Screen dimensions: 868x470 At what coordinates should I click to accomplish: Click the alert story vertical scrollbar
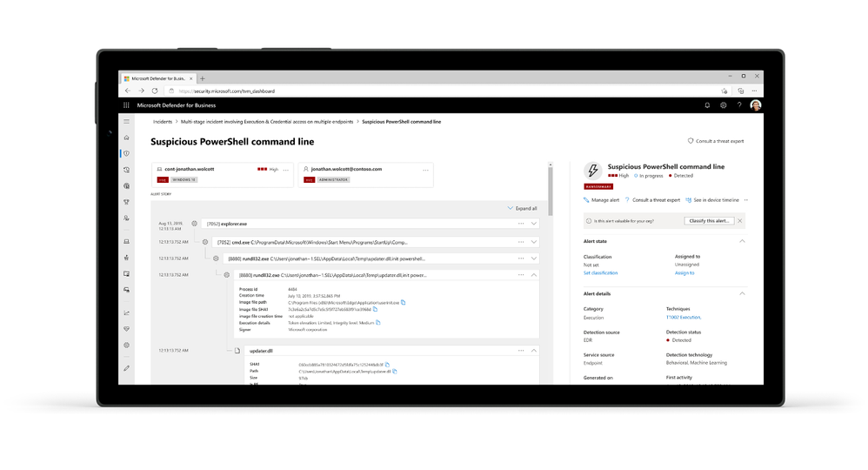tap(551, 189)
